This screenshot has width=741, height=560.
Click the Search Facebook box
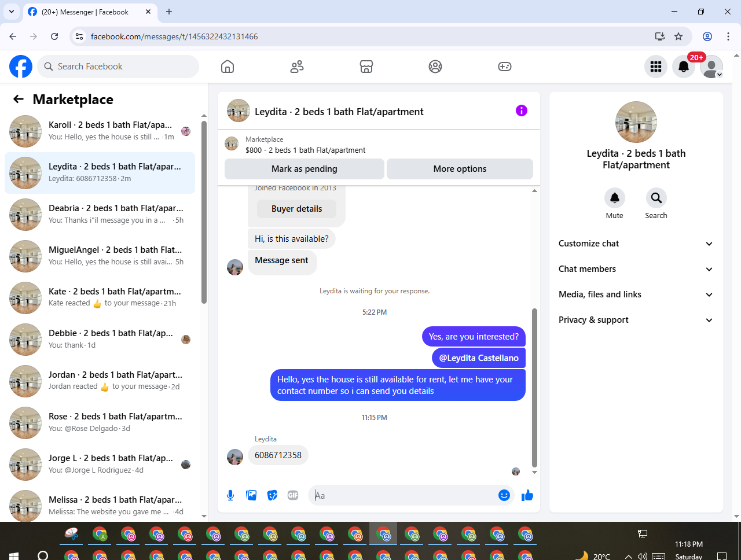click(x=118, y=67)
